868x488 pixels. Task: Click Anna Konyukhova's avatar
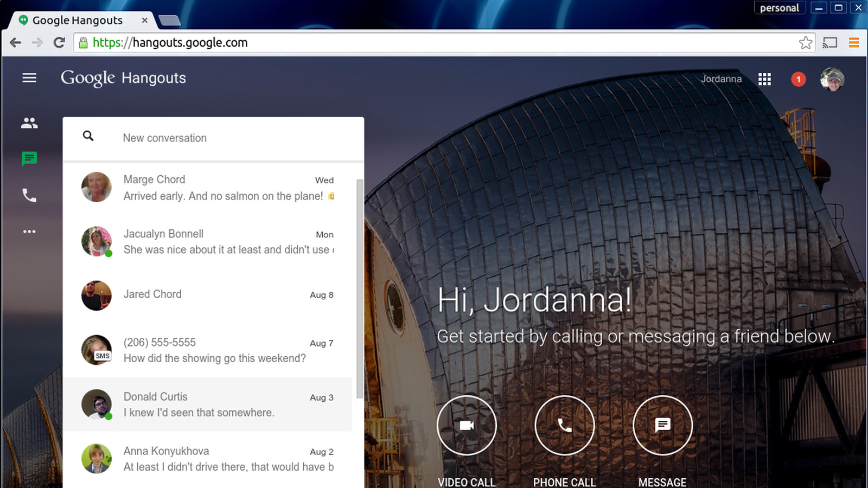[x=97, y=458]
